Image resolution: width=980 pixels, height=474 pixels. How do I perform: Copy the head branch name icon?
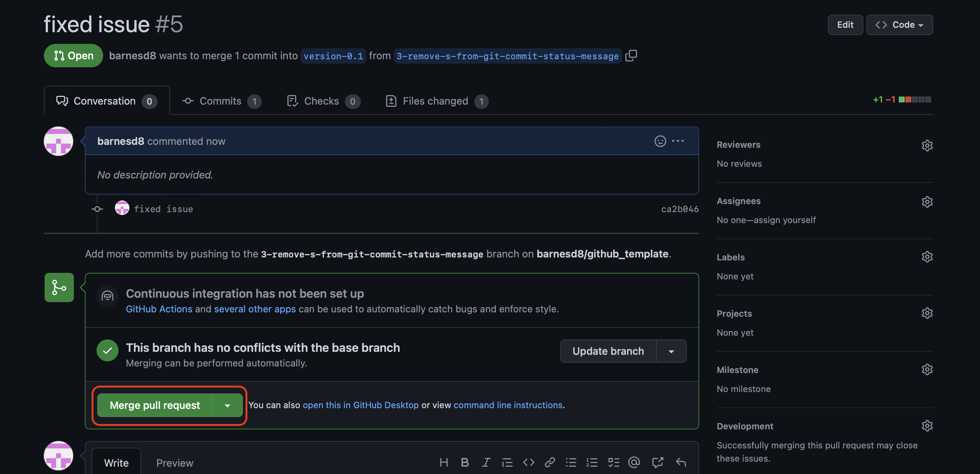(x=631, y=56)
